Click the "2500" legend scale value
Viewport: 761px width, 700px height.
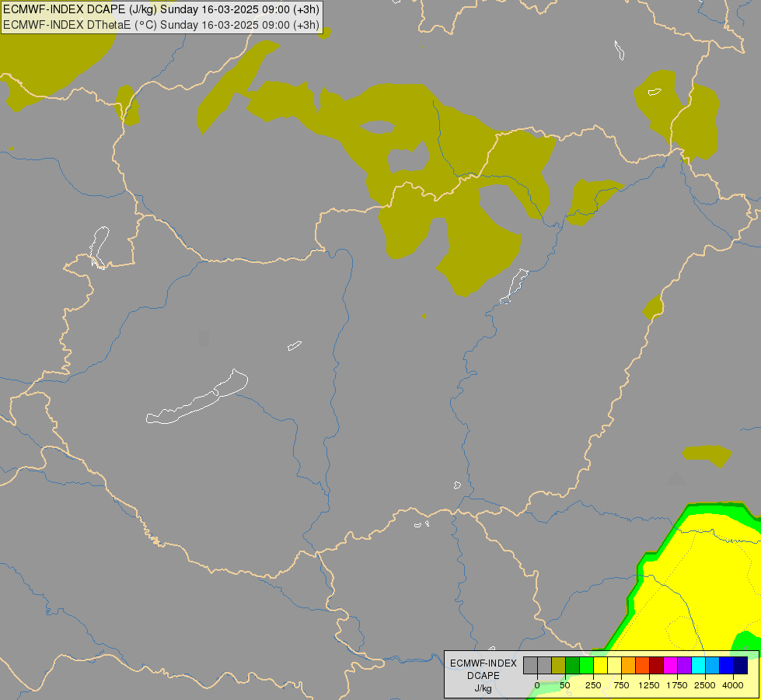pos(705,685)
